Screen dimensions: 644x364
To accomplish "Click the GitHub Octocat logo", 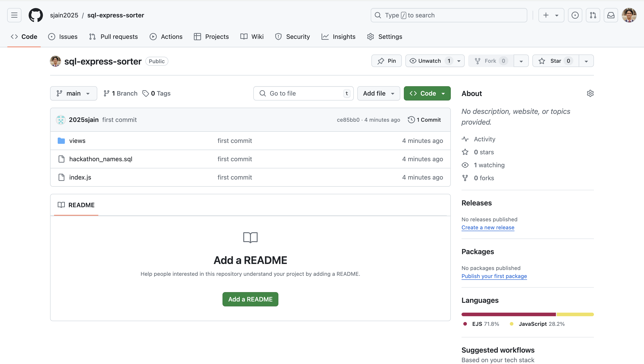I will [36, 15].
